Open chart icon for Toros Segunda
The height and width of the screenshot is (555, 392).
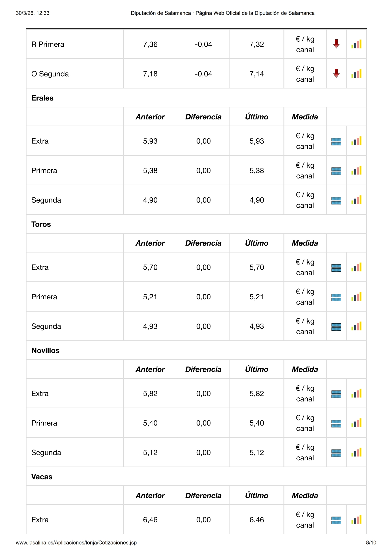click(x=356, y=326)
